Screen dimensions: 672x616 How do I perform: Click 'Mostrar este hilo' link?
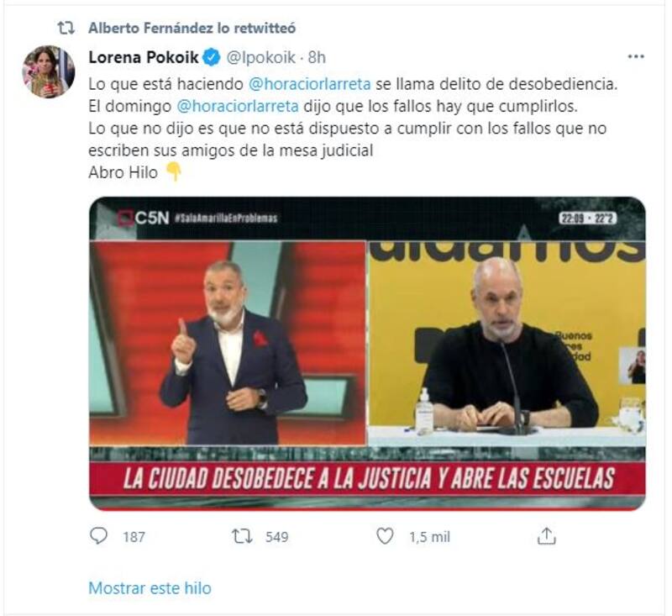pyautogui.click(x=150, y=588)
